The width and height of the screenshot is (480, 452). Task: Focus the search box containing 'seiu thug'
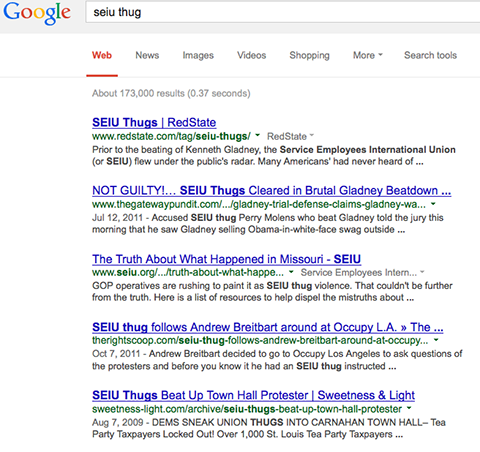(x=283, y=12)
